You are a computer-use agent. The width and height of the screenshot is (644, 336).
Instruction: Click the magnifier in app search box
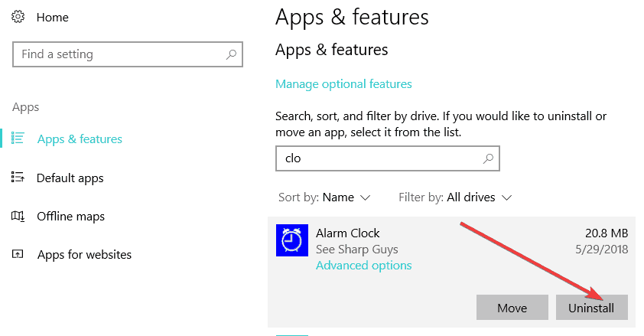pos(488,158)
